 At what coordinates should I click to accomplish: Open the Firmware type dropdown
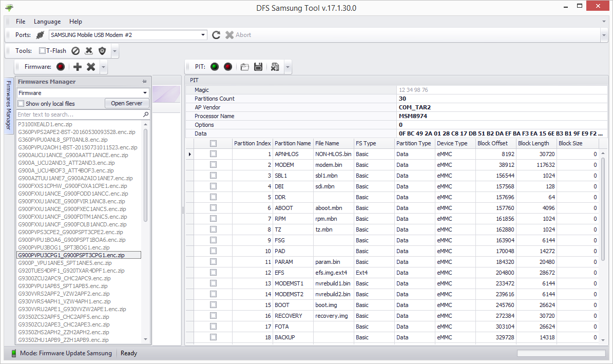[145, 93]
